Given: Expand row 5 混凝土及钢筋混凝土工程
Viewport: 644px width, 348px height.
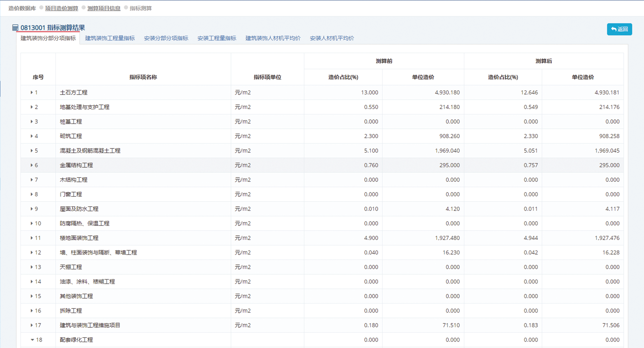Looking at the screenshot, I should (x=31, y=151).
